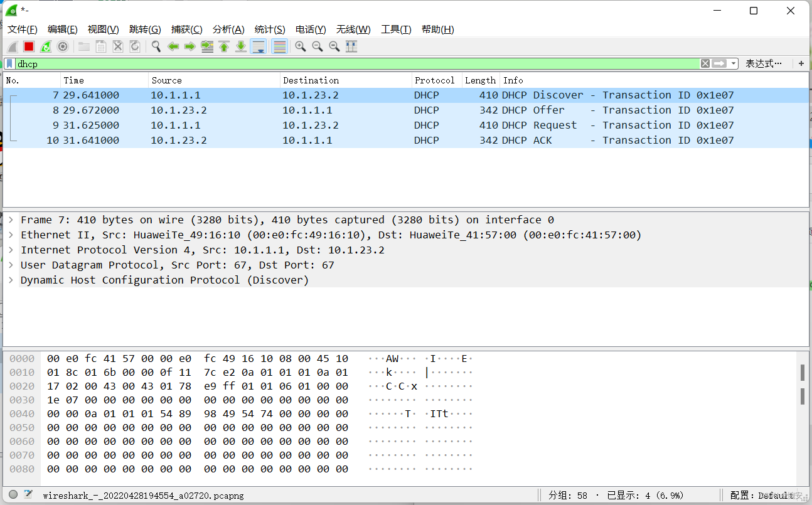The width and height of the screenshot is (812, 505).
Task: Reset text zoom to normal size
Action: 334,46
